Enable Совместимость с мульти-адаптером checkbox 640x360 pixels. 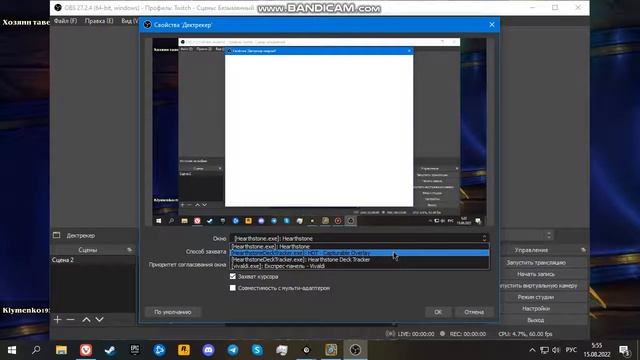click(233, 288)
